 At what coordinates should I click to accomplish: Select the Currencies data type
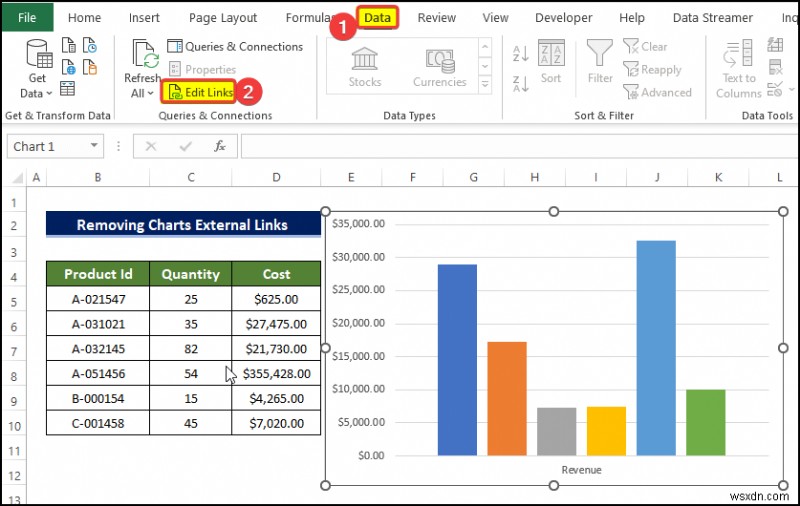439,67
